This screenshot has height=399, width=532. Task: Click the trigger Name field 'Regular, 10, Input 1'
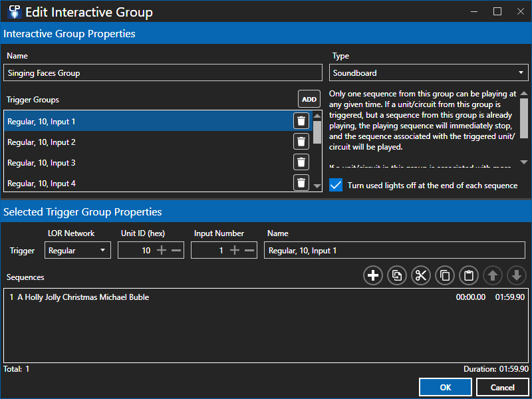pos(394,251)
